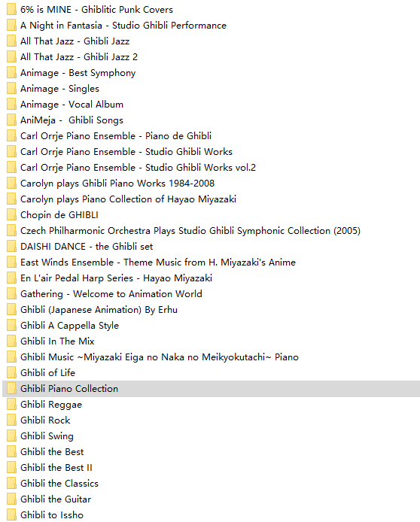Select "Carolyn plays Piano Collection of Hayao Miyazaki"
The height and width of the screenshot is (522, 420).
[128, 199]
